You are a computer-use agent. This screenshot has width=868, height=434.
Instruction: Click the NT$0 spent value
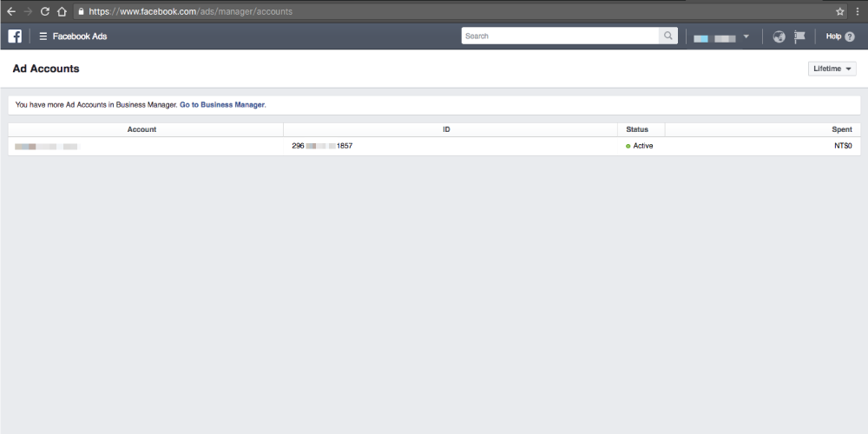coord(843,146)
